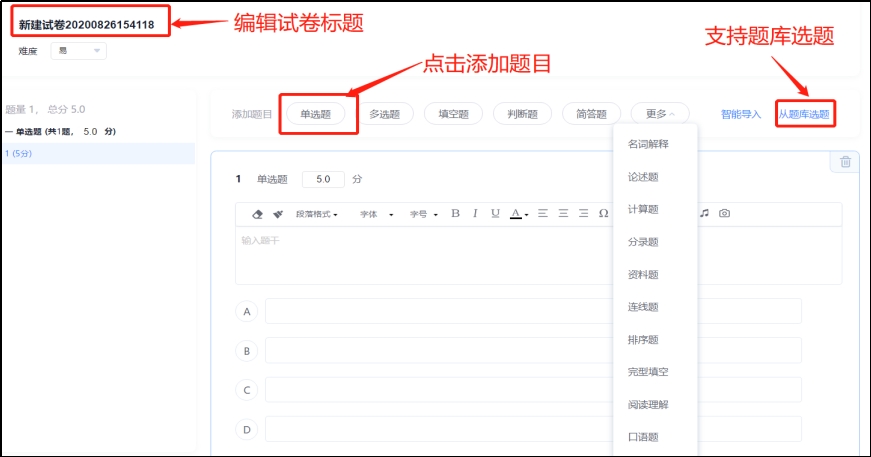Screen dimensions: 871x457
Task: Click the 输入题干 question stem editor
Action: point(538,255)
